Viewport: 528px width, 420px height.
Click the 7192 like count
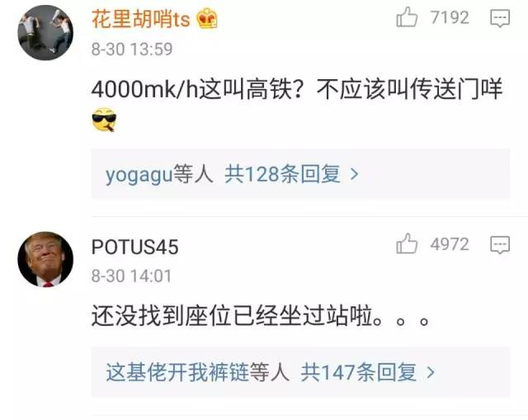coord(450,17)
